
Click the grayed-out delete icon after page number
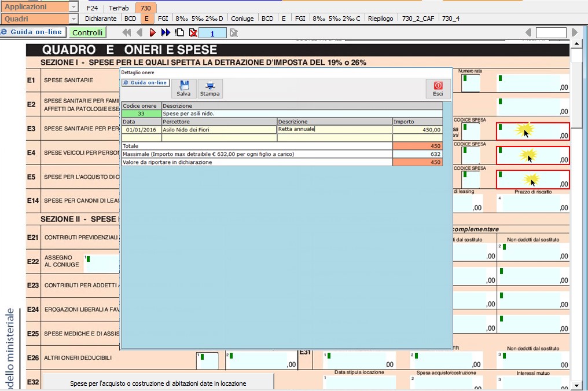click(234, 33)
